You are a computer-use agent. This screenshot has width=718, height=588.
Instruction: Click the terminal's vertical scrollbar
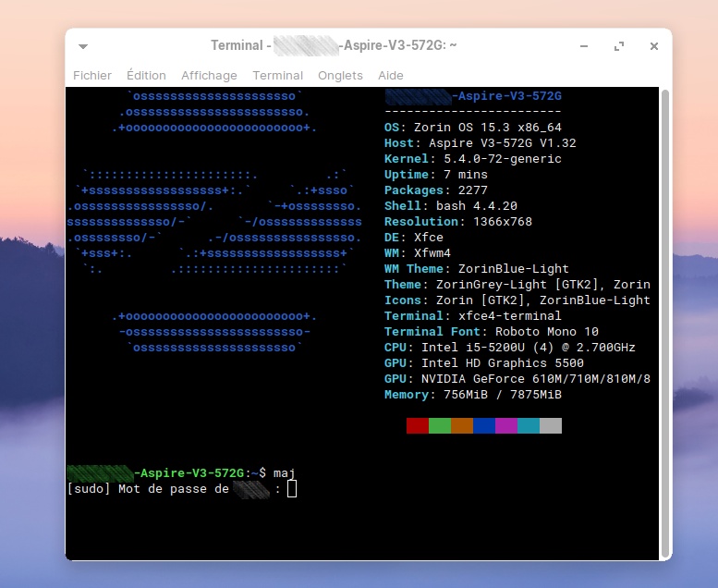(664, 324)
